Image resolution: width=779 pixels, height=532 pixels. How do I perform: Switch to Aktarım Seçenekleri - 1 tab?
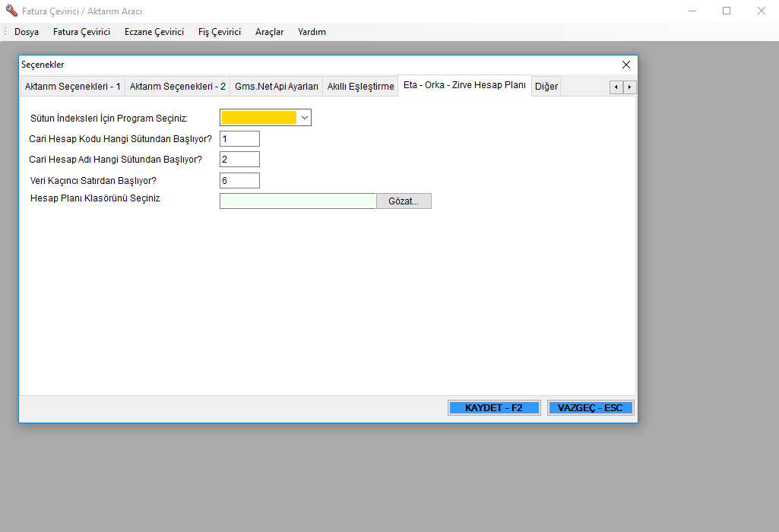72,87
